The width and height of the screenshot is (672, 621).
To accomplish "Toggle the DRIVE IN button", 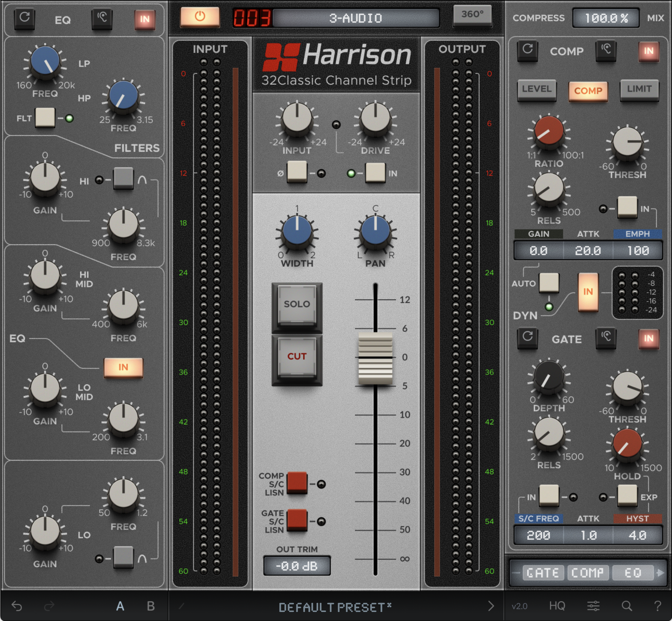I will 375,172.
